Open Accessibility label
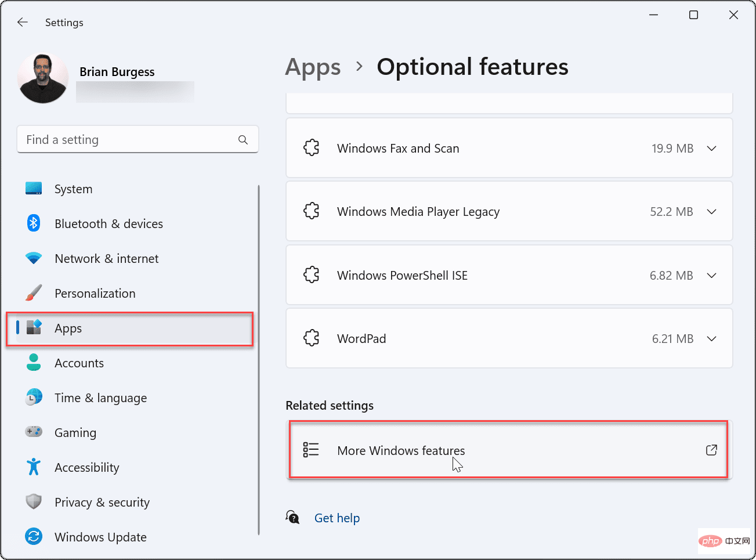This screenshot has width=756, height=560. pyautogui.click(x=86, y=468)
